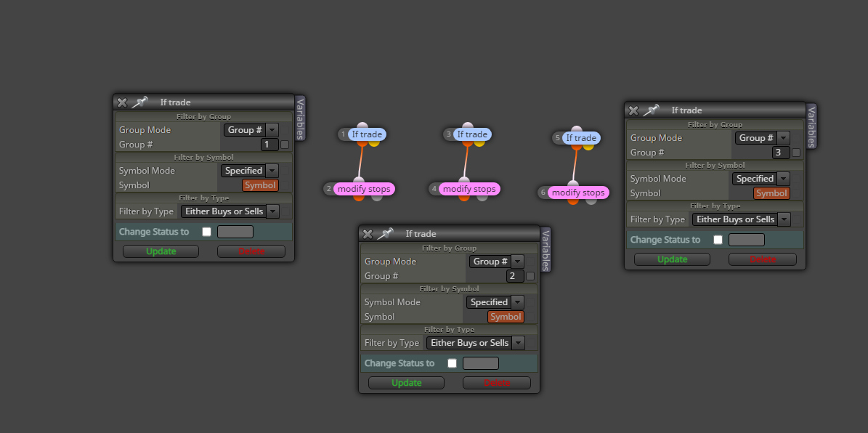Select the If trade block numbered 3
This screenshot has height=433, width=868.
[473, 134]
